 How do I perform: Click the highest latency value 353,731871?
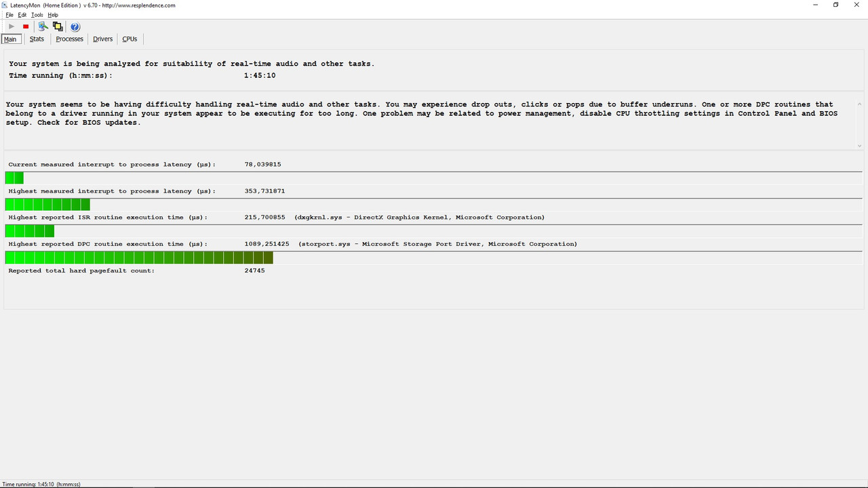[264, 191]
